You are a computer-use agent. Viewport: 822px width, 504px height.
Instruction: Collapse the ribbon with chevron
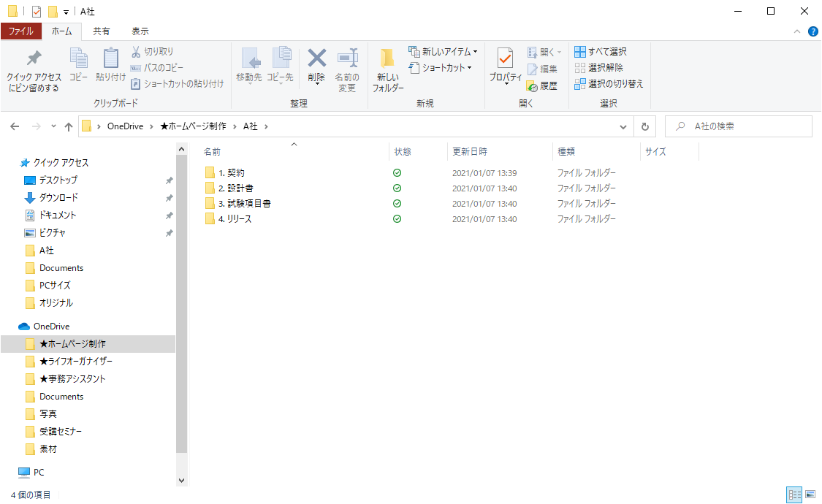coord(797,31)
